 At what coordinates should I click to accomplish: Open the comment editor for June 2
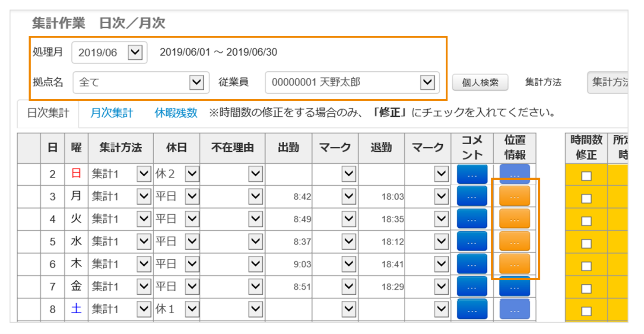click(472, 174)
